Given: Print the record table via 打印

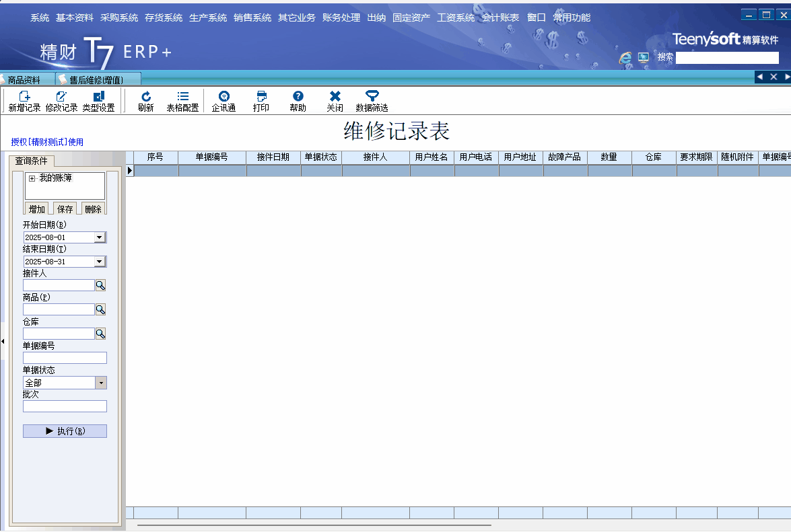Looking at the screenshot, I should pyautogui.click(x=261, y=97).
